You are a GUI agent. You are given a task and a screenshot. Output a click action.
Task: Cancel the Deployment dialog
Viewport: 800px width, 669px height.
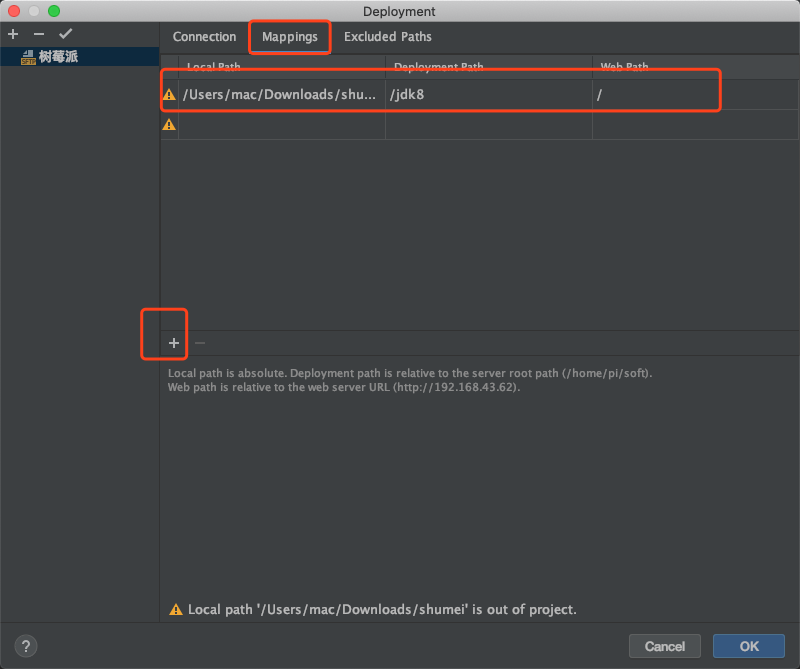pyautogui.click(x=664, y=646)
